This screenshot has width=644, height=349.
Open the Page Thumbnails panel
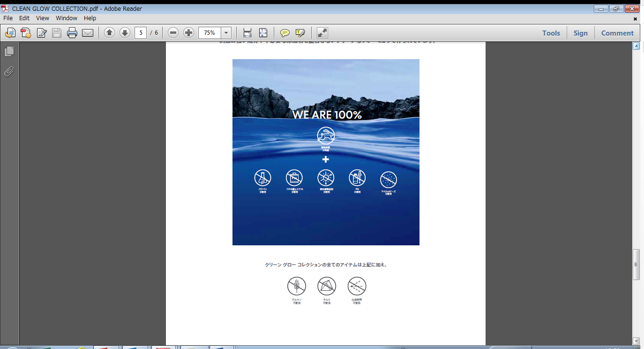tap(9, 51)
